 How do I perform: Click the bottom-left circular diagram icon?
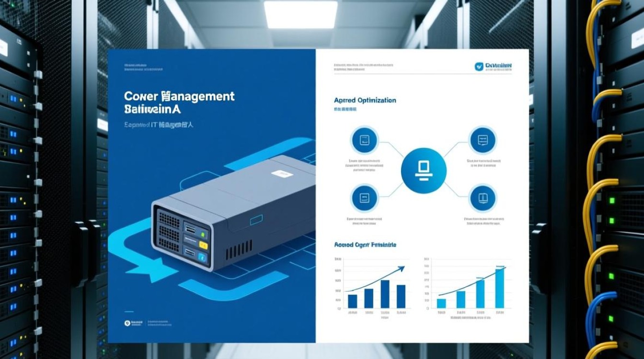pyautogui.click(x=364, y=197)
